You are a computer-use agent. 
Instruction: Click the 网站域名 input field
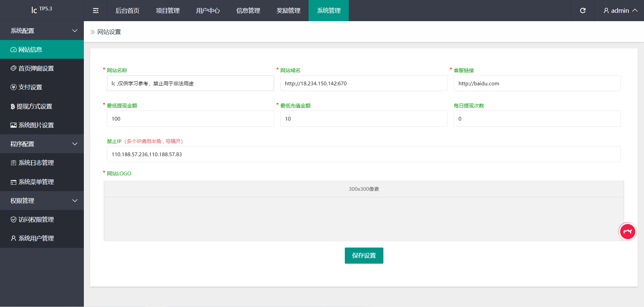click(364, 83)
